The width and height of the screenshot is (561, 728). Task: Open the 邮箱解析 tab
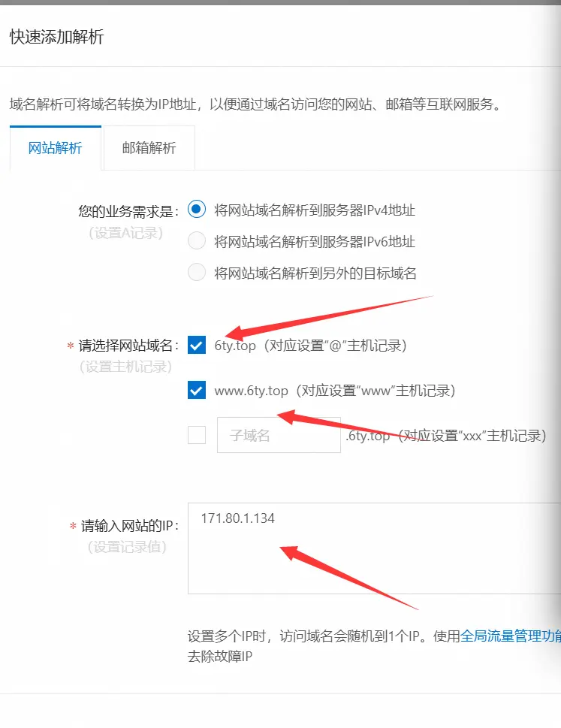point(149,148)
